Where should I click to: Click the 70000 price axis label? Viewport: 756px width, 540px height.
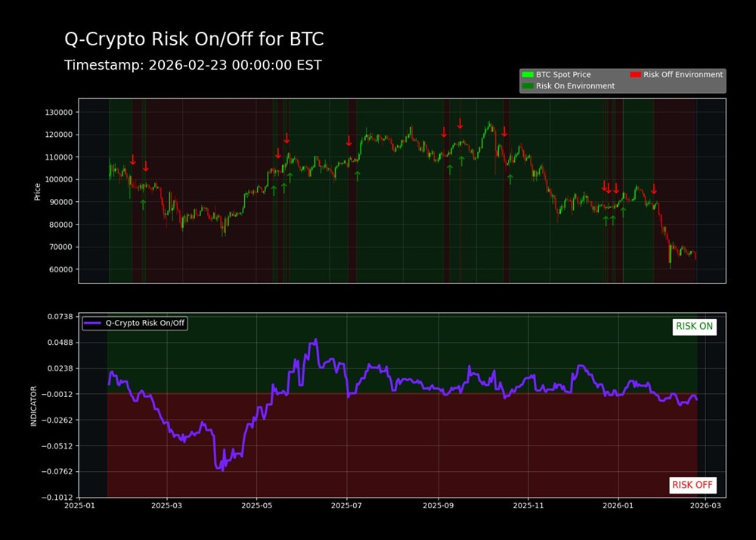(x=60, y=247)
